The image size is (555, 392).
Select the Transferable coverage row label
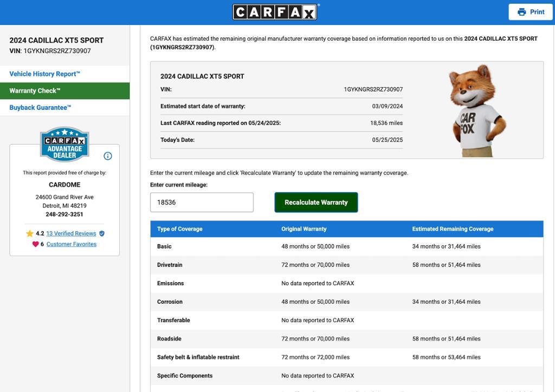click(x=173, y=320)
